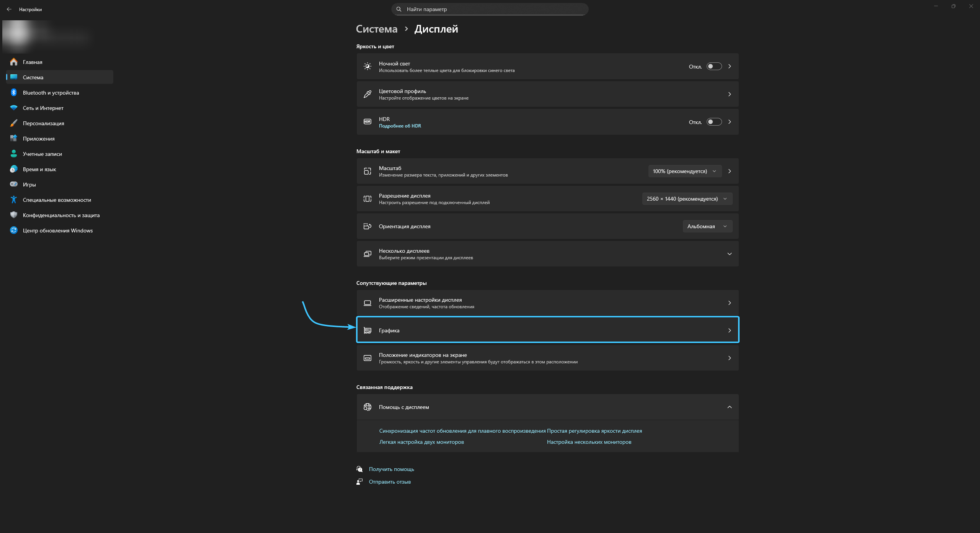Turn on the HDR switch
The width and height of the screenshot is (980, 533).
pyautogui.click(x=714, y=122)
